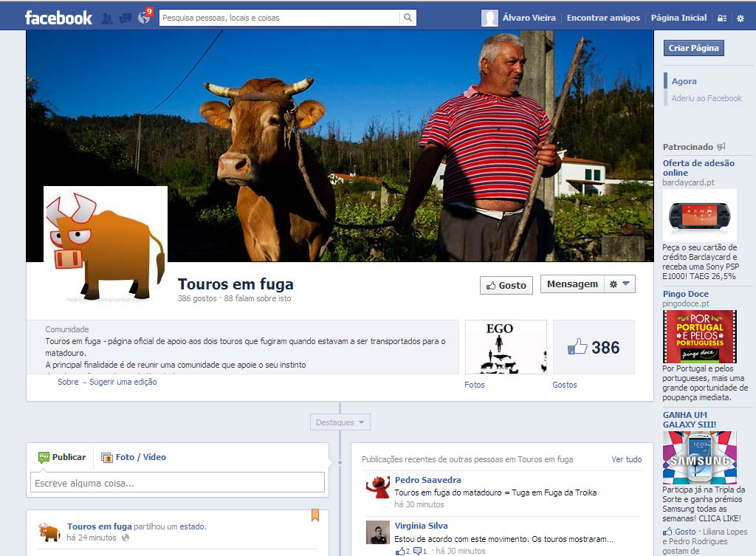Open the messages icon in top bar
This screenshot has width=756, height=556.
point(126,18)
